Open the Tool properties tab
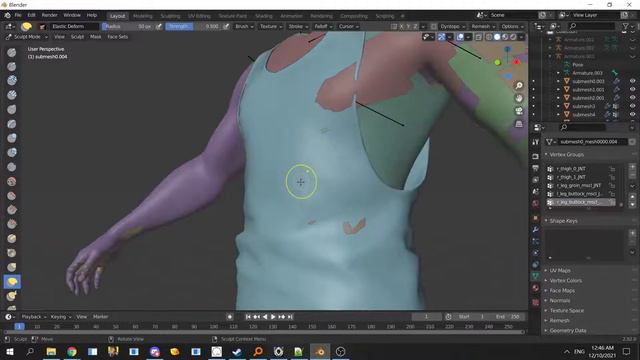Viewport: 640px width, 360px height. pos(536,142)
